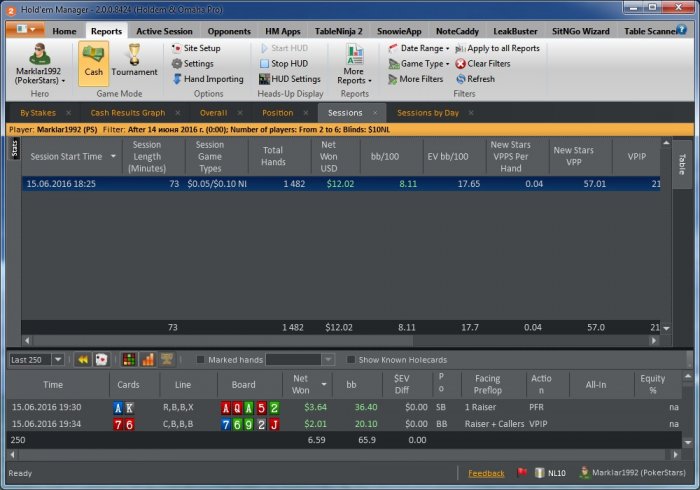
Task: Click the Feedback link
Action: (x=486, y=473)
